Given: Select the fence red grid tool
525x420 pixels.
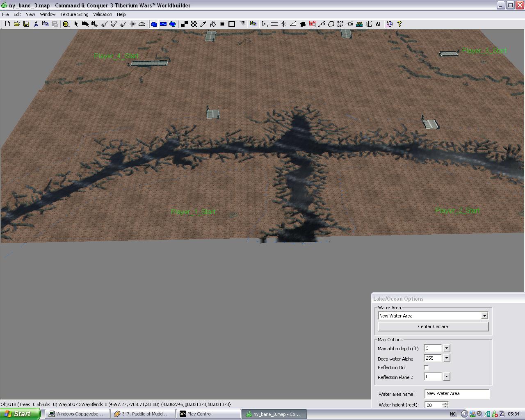Looking at the screenshot, I should 312,24.
